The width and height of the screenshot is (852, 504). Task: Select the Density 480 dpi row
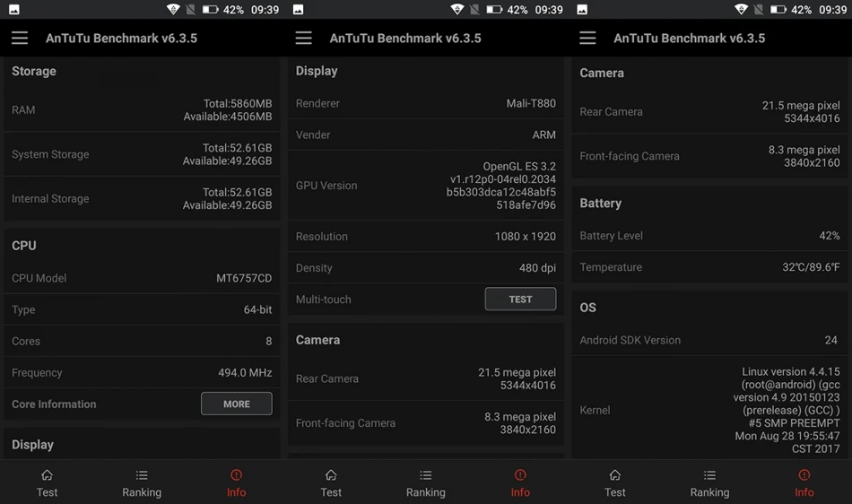click(426, 268)
